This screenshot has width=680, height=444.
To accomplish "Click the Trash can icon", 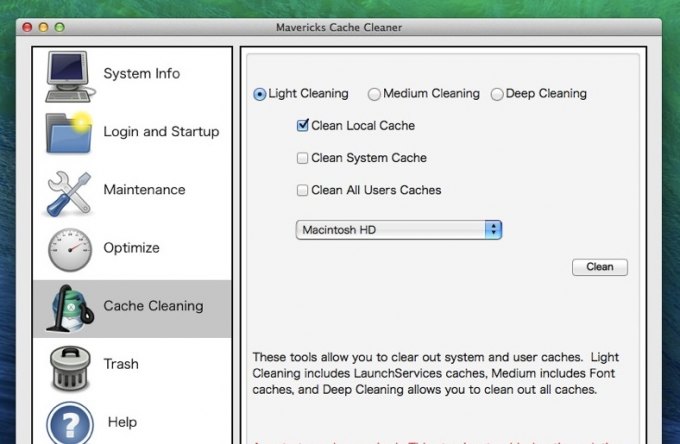I will pyautogui.click(x=70, y=368).
